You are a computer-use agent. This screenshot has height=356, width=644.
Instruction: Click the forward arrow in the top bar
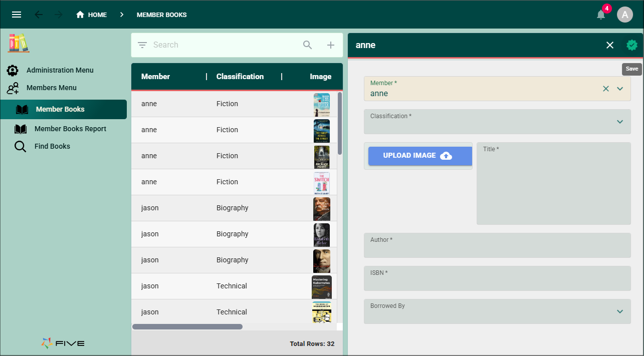click(59, 15)
